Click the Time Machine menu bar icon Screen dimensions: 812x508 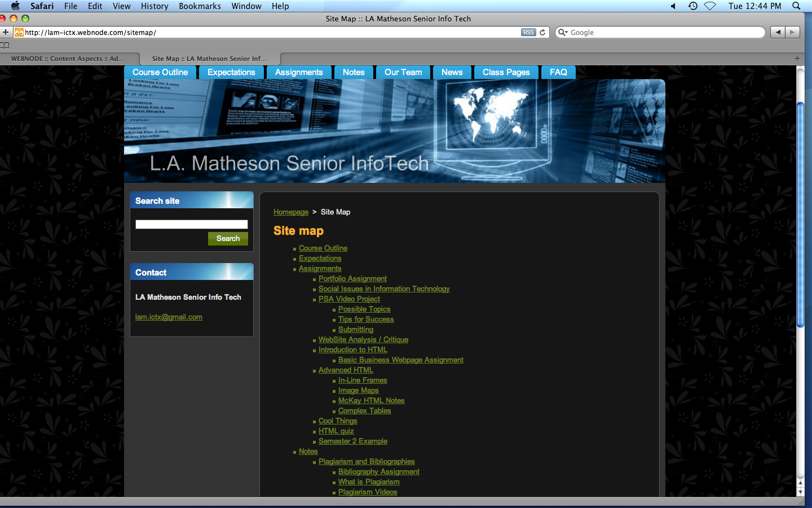point(693,6)
